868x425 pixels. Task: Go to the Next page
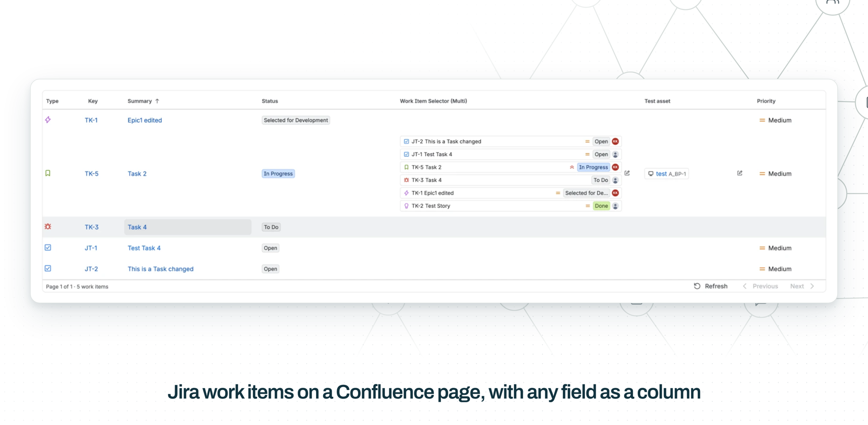click(802, 286)
